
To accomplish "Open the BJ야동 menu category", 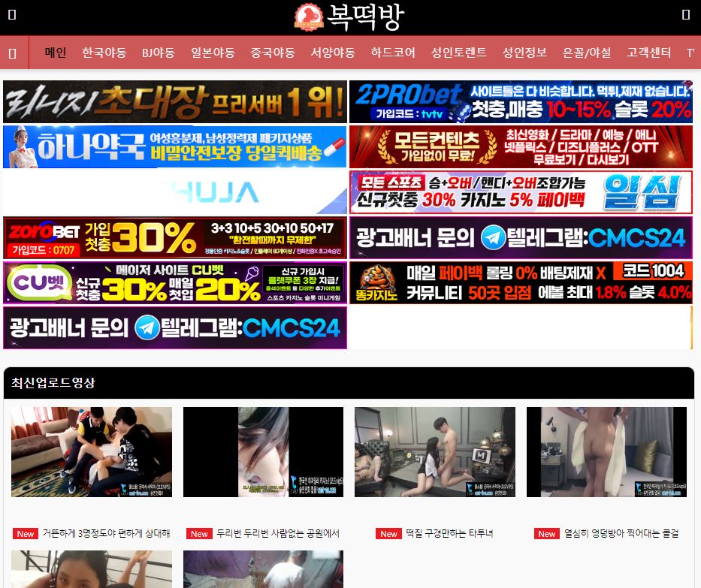I will pos(159,53).
